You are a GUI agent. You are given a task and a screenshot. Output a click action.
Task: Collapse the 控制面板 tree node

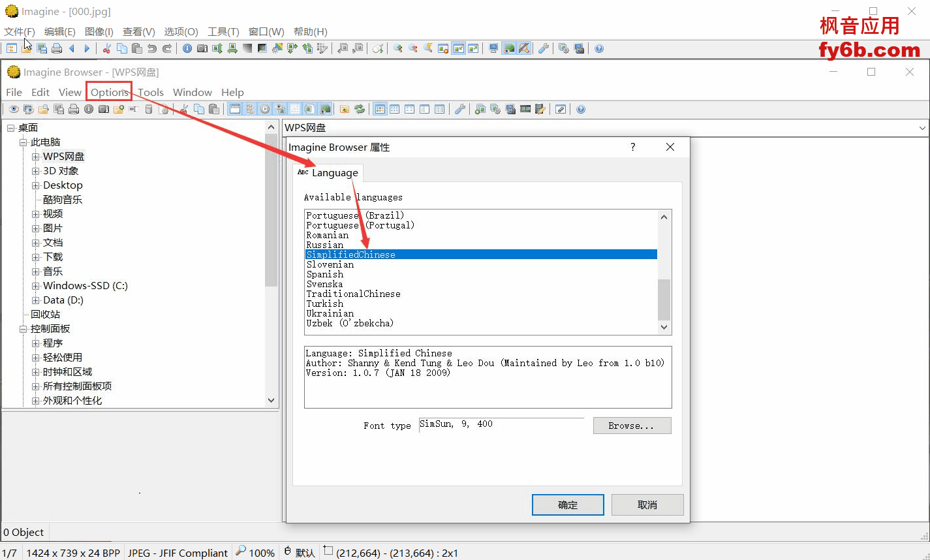pyautogui.click(x=23, y=329)
